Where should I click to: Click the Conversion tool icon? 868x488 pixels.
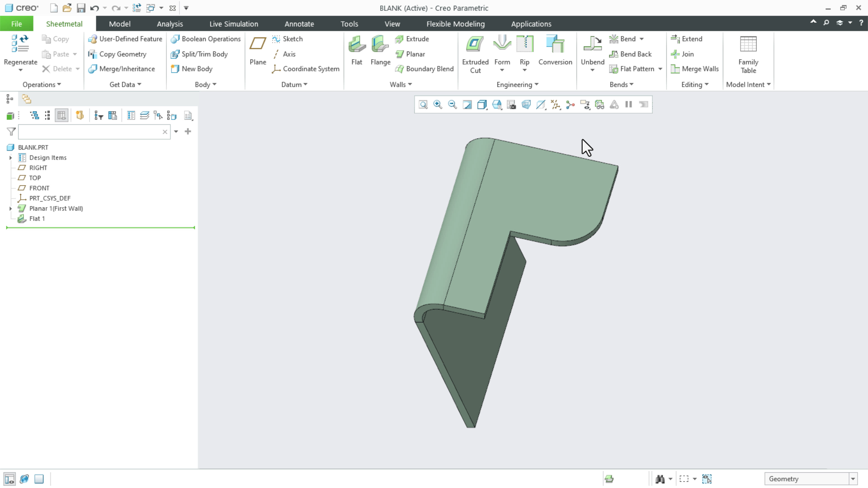[555, 44]
